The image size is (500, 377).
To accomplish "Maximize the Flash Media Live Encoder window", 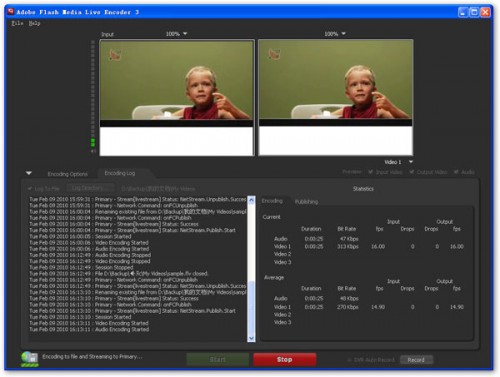I will 474,12.
